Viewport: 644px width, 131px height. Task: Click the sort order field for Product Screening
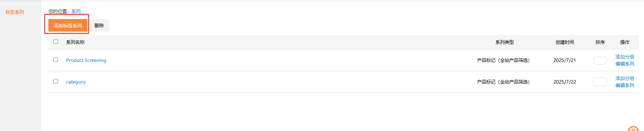(600, 60)
